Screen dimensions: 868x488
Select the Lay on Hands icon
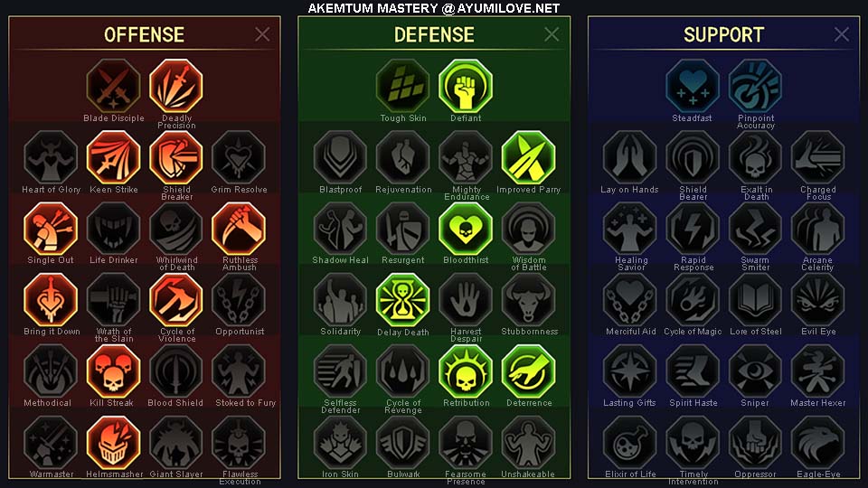tap(630, 157)
